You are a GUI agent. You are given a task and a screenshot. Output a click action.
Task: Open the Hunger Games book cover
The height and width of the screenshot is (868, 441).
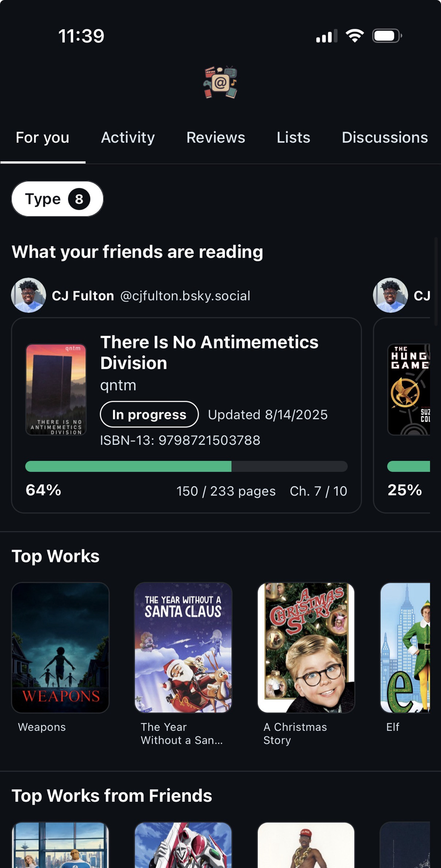click(408, 389)
